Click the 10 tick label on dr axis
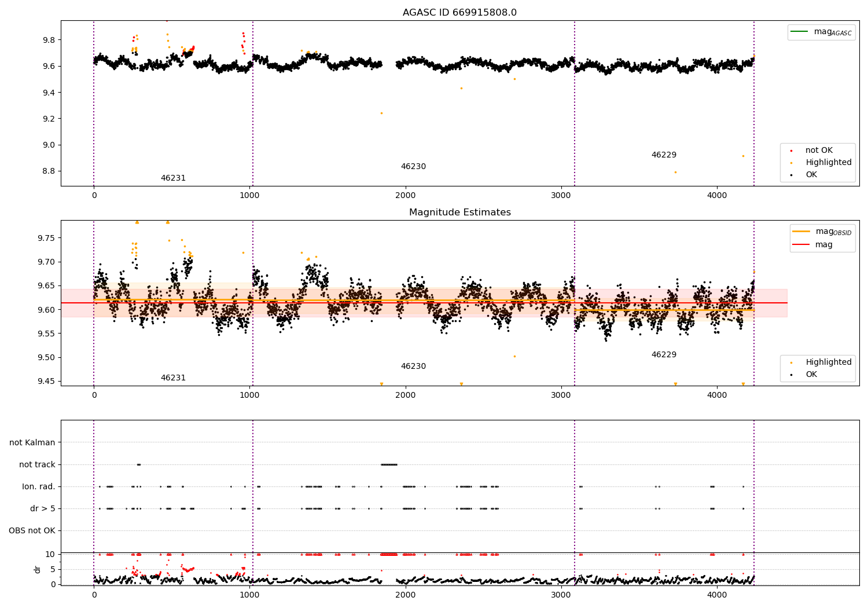Screen dimensions: 868x608 (50, 554)
